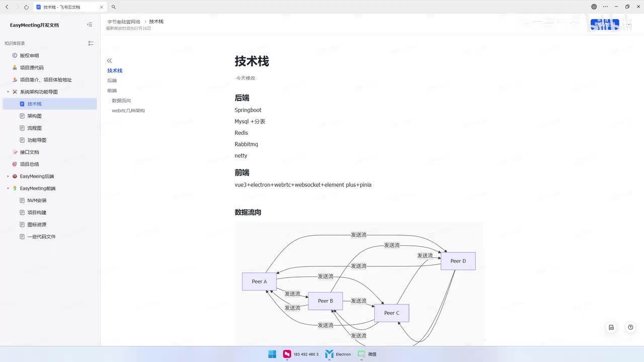This screenshot has height=362, width=644.
Task: Open the search magnifier beside the tab
Action: [114, 7]
